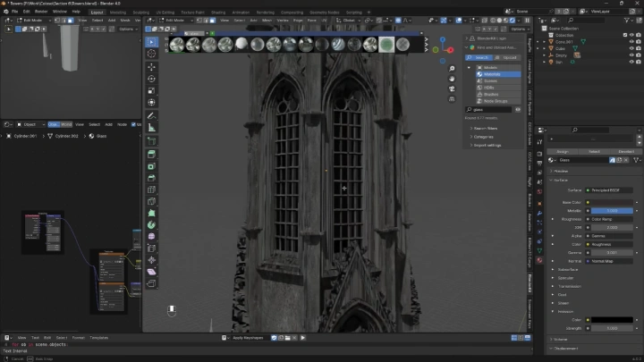Screen dimensions: 644x362
Task: Click the BlenderKit search field with 'glass'
Action: click(x=488, y=110)
